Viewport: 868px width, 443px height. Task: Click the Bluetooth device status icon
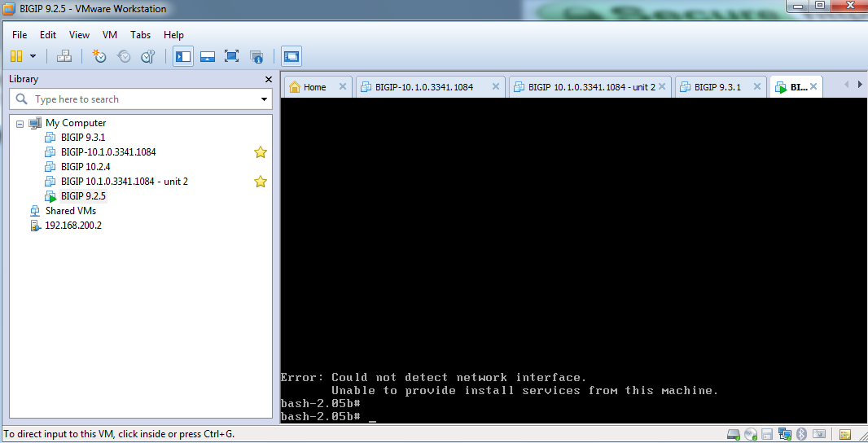point(801,434)
